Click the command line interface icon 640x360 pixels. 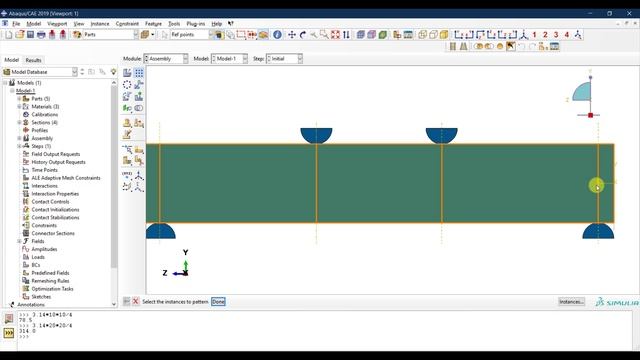pyautogui.click(x=9, y=333)
